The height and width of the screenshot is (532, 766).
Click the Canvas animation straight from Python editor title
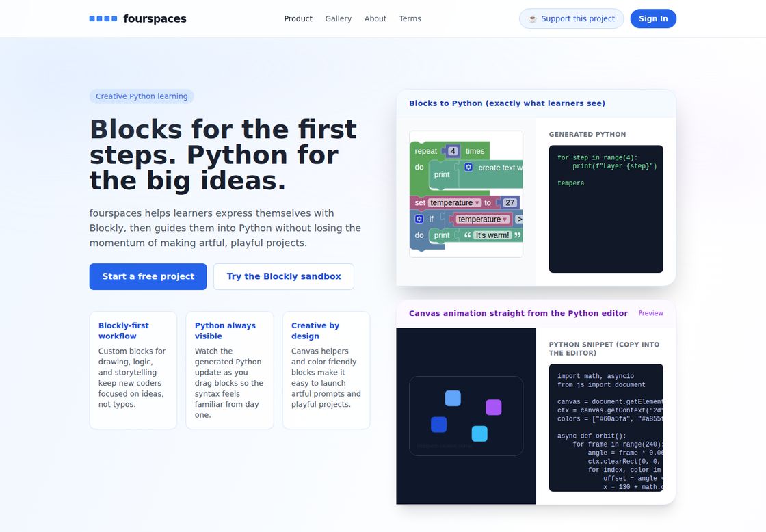(518, 313)
